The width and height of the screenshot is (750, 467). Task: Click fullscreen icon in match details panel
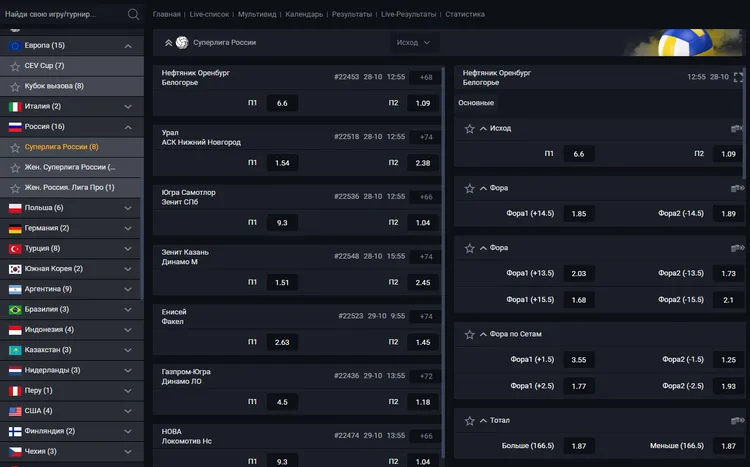pos(739,77)
